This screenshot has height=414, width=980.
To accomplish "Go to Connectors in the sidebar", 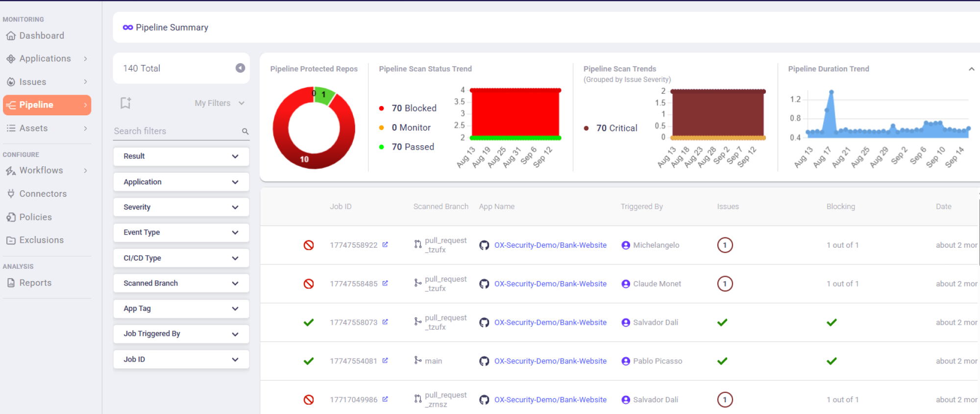I will pyautogui.click(x=43, y=194).
